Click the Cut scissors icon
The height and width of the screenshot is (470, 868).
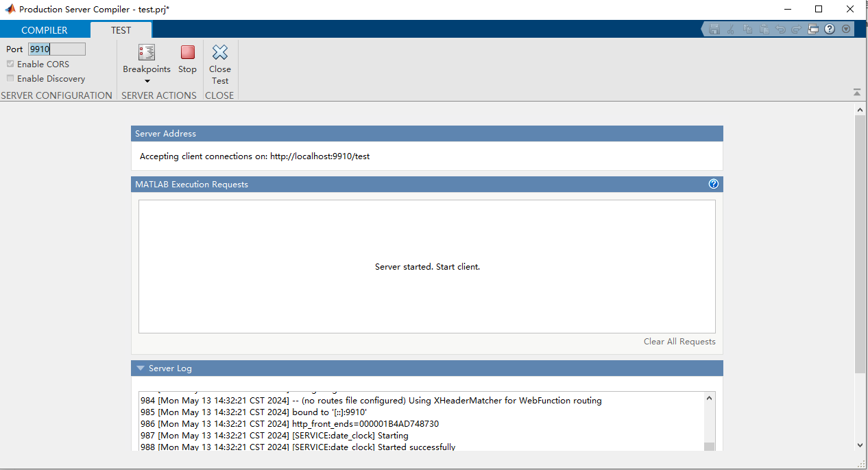tap(731, 30)
